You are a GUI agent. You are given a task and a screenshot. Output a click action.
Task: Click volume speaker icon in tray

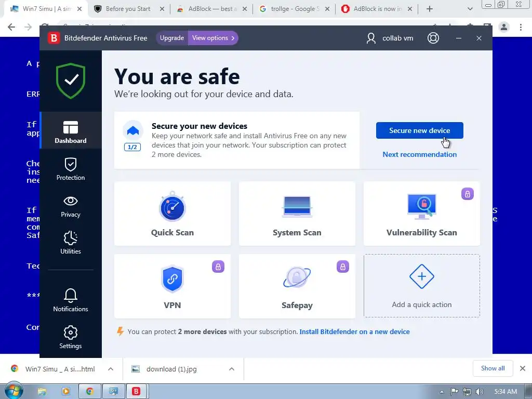pos(480,392)
